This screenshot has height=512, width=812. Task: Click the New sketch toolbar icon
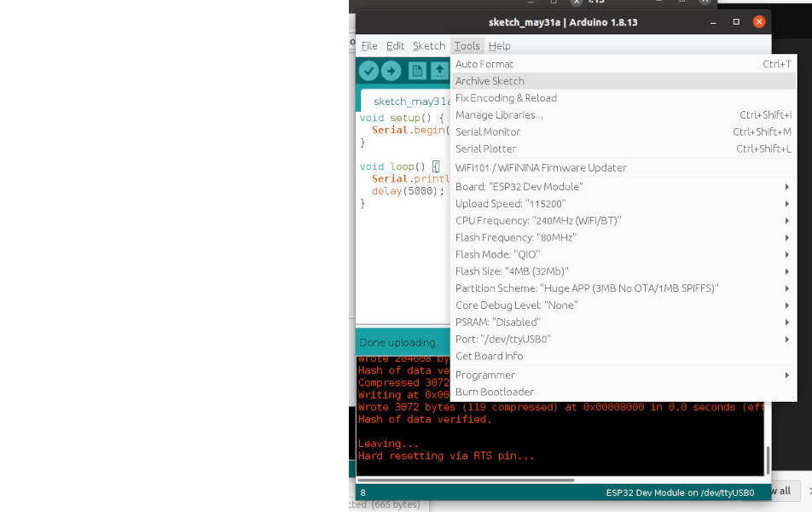coord(417,71)
